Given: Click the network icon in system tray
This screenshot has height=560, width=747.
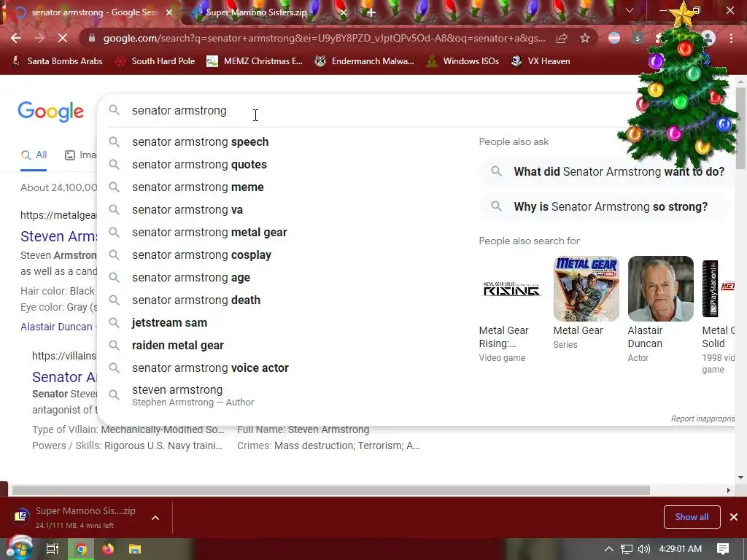Looking at the screenshot, I should pos(627,549).
